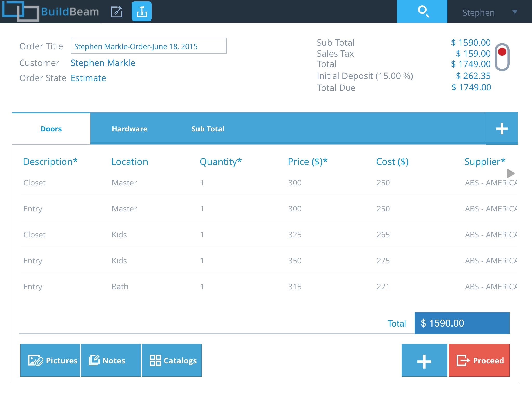This screenshot has height=399, width=532.
Task: Select the highlighted share/export icon
Action: tap(142, 12)
